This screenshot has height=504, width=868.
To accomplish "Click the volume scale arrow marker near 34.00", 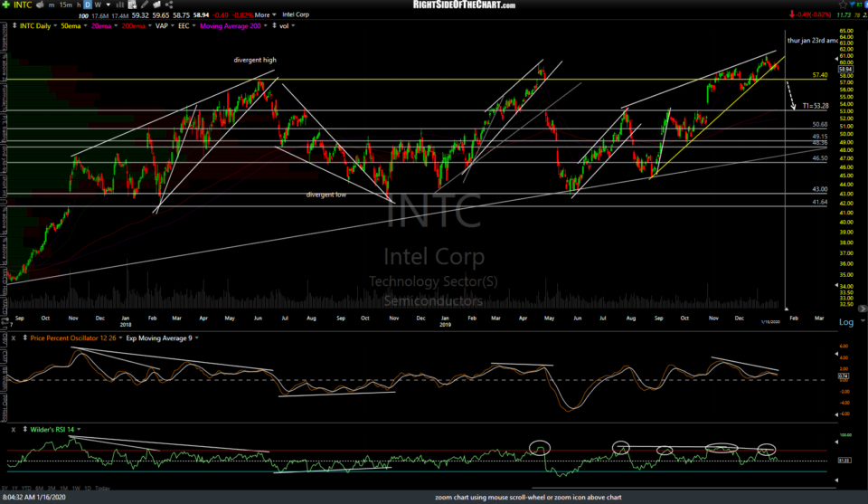I will click(x=836, y=286).
